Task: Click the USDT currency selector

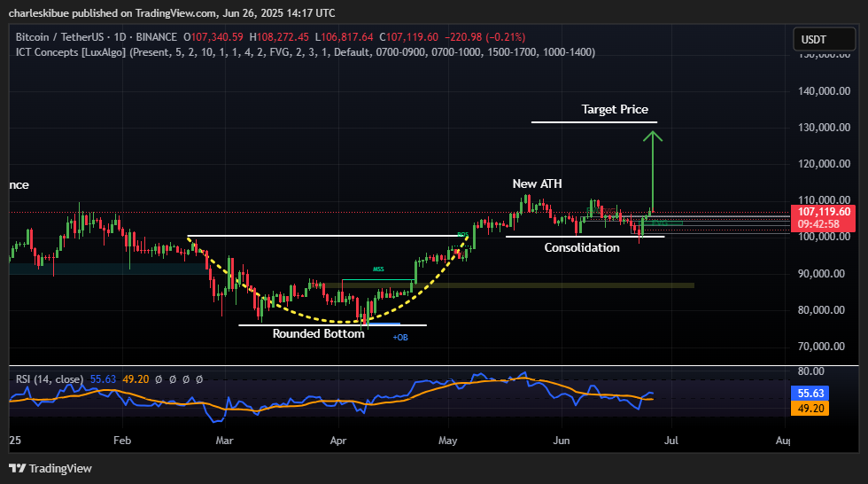Action: click(x=825, y=39)
